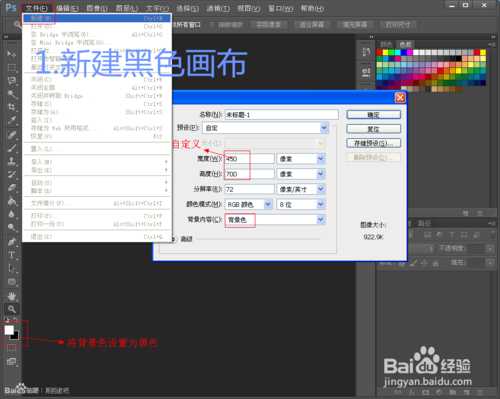The width and height of the screenshot is (500, 399).
Task: Select the Brush tool
Action: tap(11, 148)
